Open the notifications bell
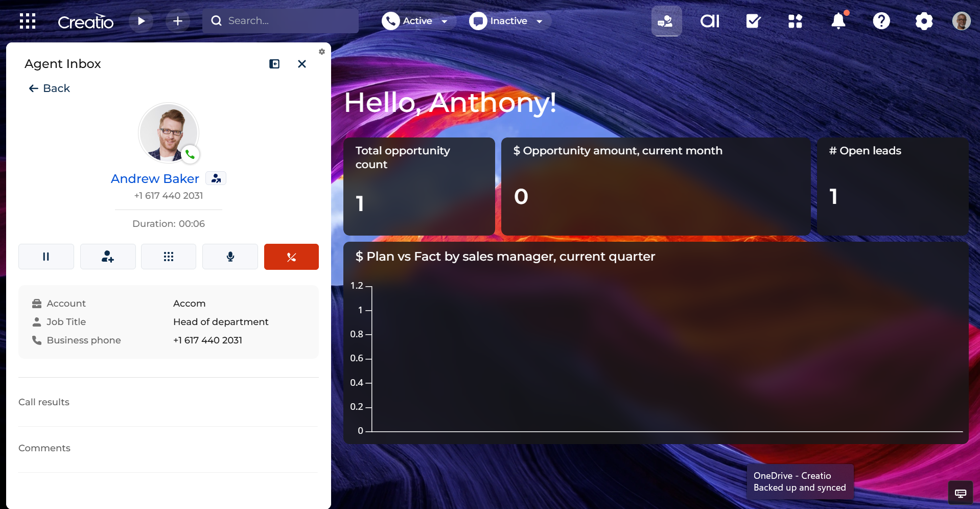The height and width of the screenshot is (509, 980). coord(838,21)
